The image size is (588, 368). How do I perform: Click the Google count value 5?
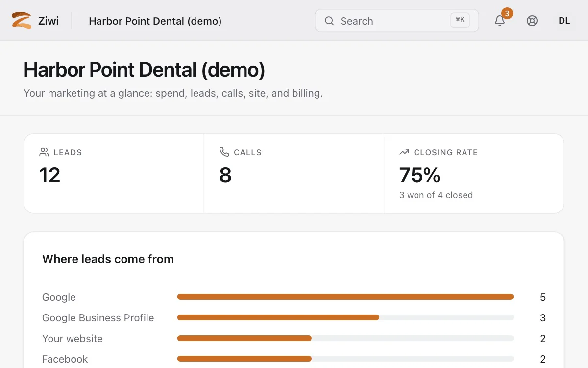(x=543, y=297)
